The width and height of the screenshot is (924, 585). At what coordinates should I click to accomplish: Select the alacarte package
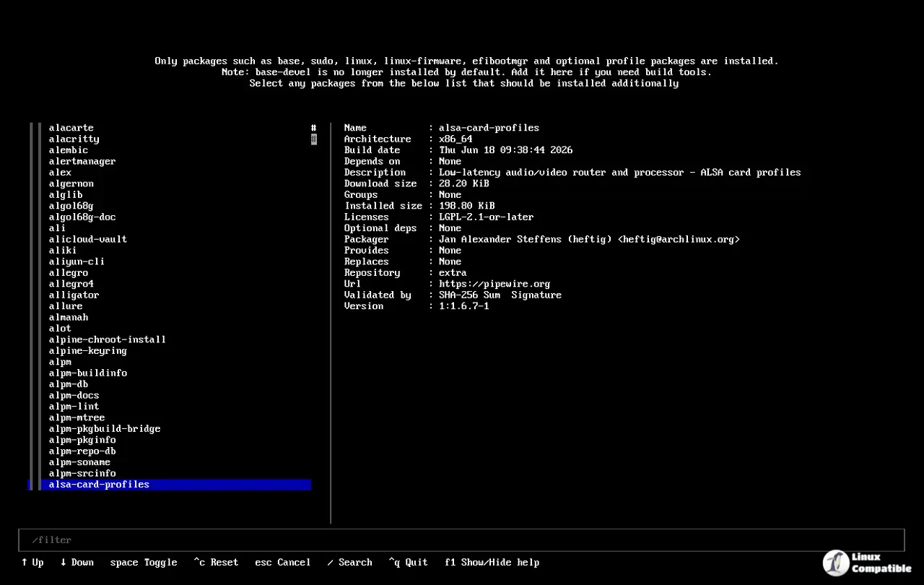coord(71,128)
